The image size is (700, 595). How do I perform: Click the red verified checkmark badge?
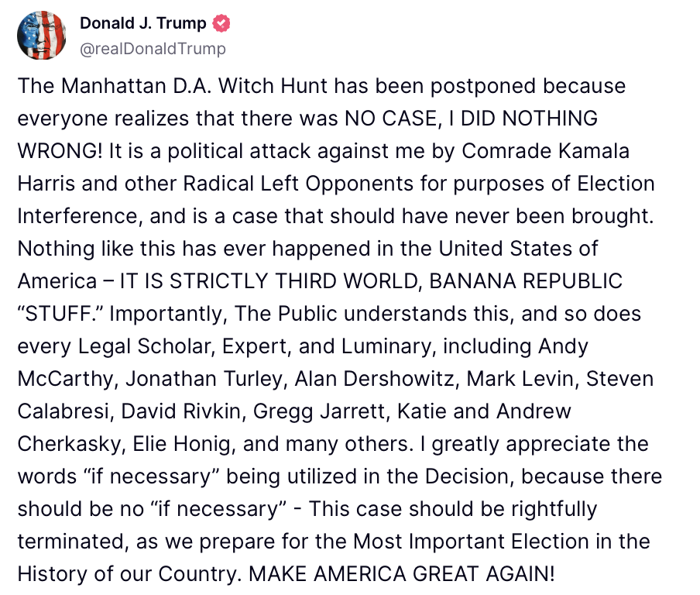pos(221,23)
